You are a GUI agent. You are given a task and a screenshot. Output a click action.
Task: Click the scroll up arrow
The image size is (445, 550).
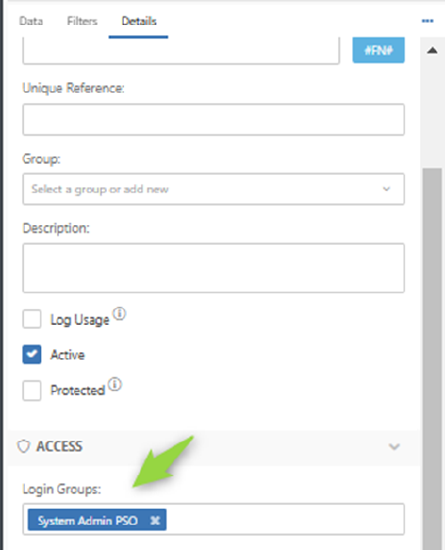[x=432, y=51]
